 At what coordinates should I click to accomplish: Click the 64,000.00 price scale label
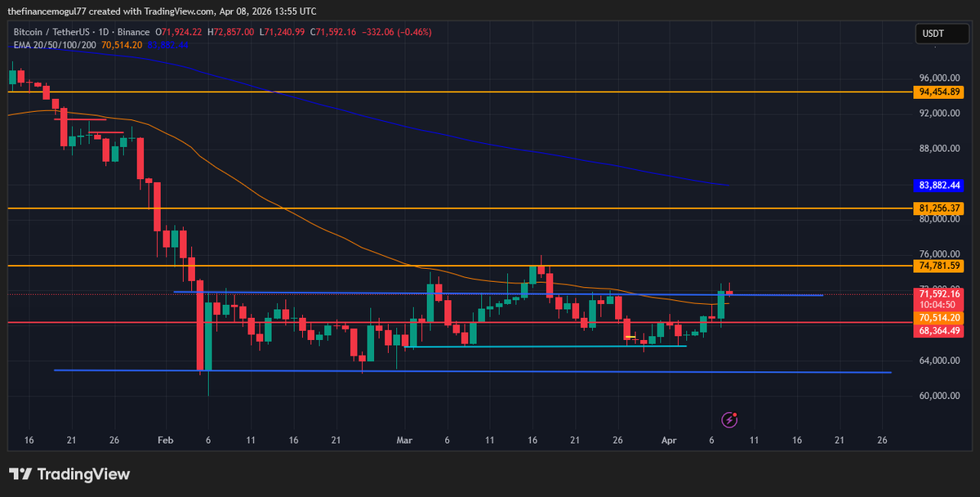coord(939,360)
